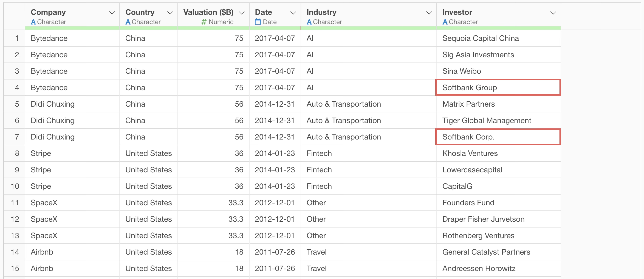644x279 pixels.
Task: Click the 36 valuation in row 8
Action: coord(213,153)
